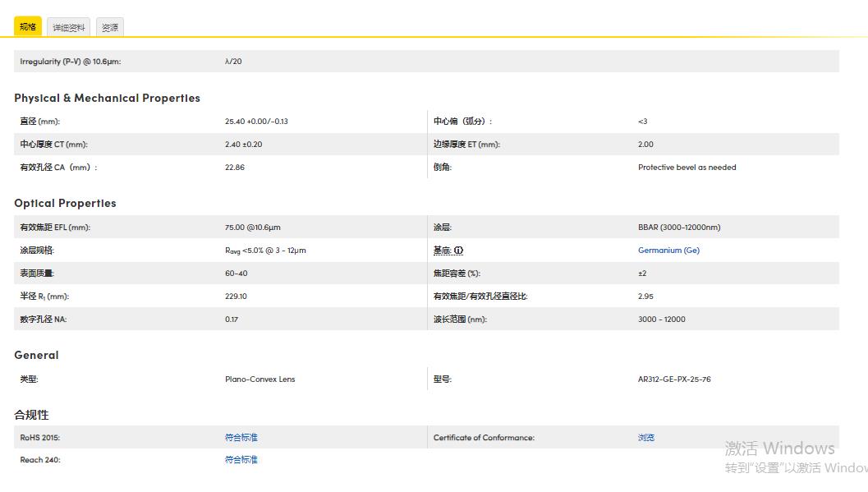868x492 pixels.
Task: Click the model number AR312-GE-PX-25-76
Action: coord(674,379)
